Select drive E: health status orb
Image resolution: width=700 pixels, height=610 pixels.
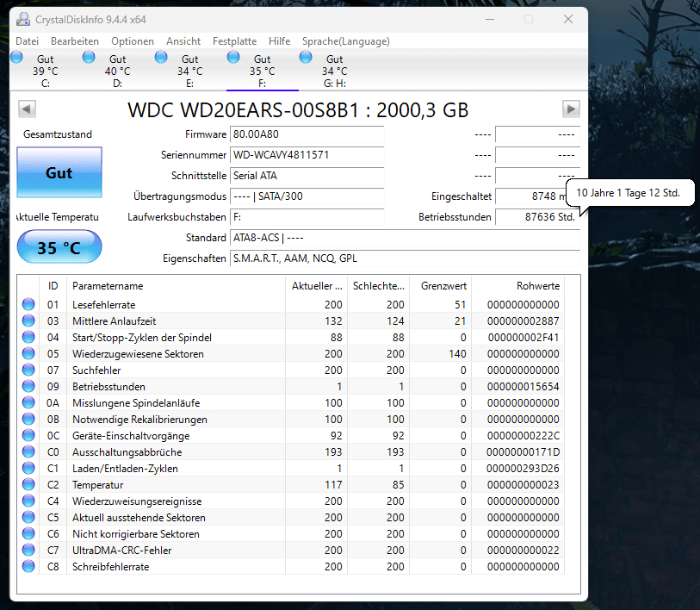[161, 57]
